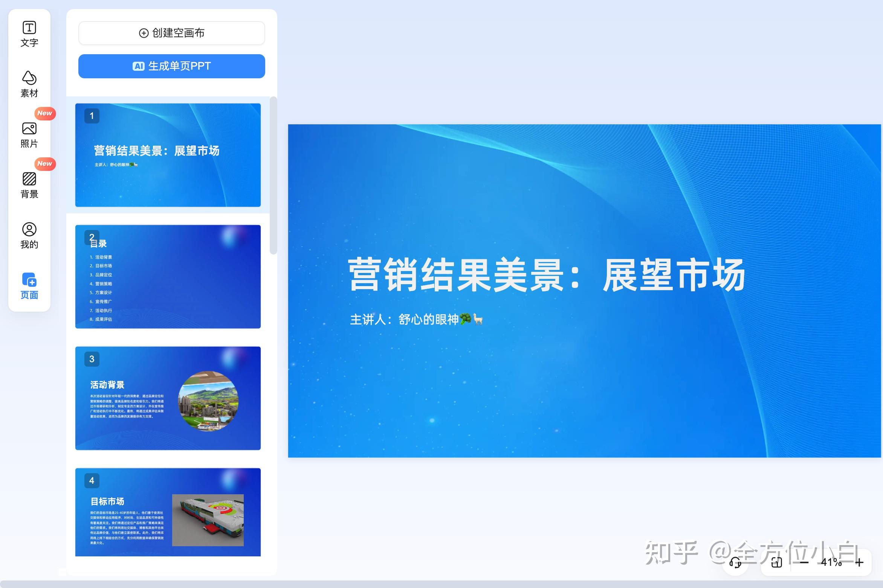883x588 pixels.
Task: Open the 背景 background panel
Action: (29, 185)
